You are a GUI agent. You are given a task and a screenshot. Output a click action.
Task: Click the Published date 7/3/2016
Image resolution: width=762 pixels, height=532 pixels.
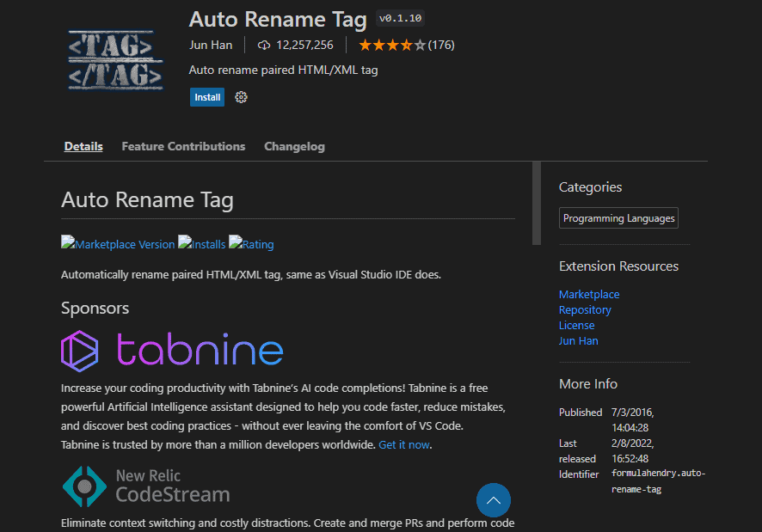pos(633,419)
